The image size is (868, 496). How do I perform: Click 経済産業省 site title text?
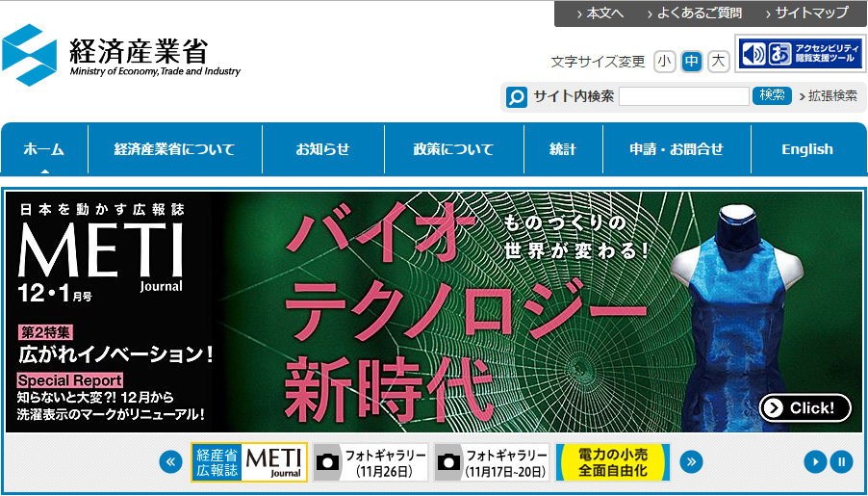(x=139, y=52)
